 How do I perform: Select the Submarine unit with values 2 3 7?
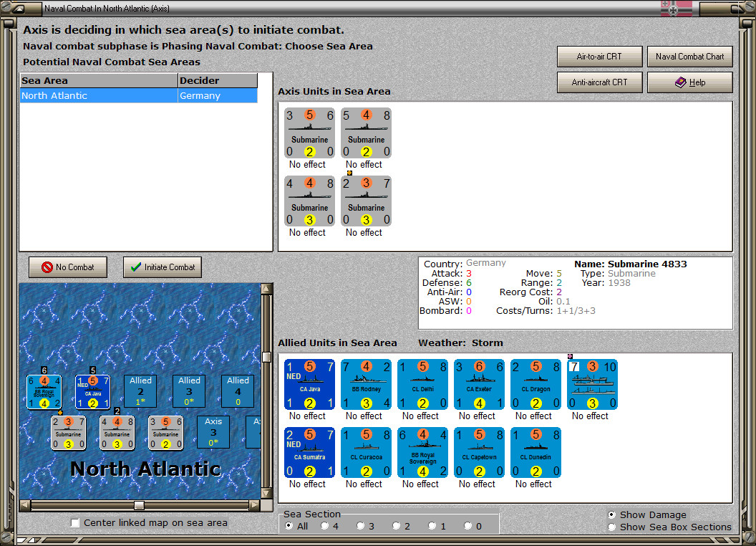coord(366,201)
